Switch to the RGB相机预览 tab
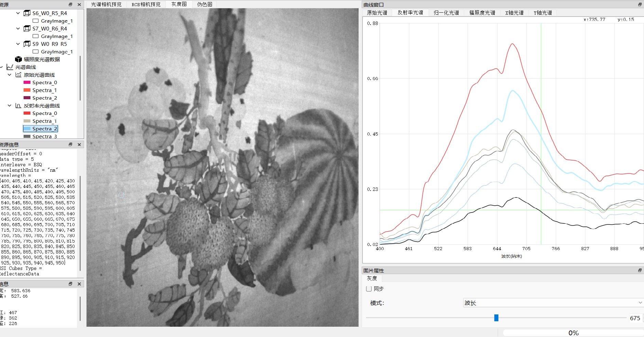The height and width of the screenshot is (337, 644). 146,4
